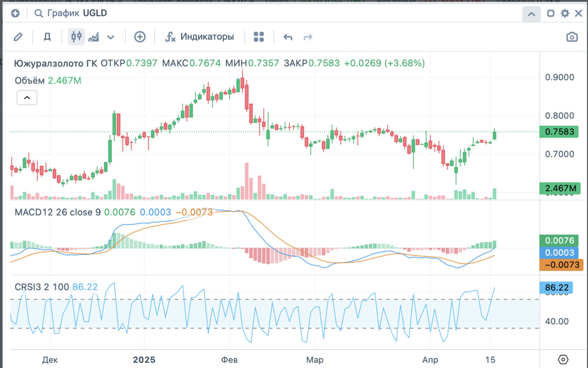The width and height of the screenshot is (588, 368).
Task: Redo the chart action
Action: (x=308, y=37)
